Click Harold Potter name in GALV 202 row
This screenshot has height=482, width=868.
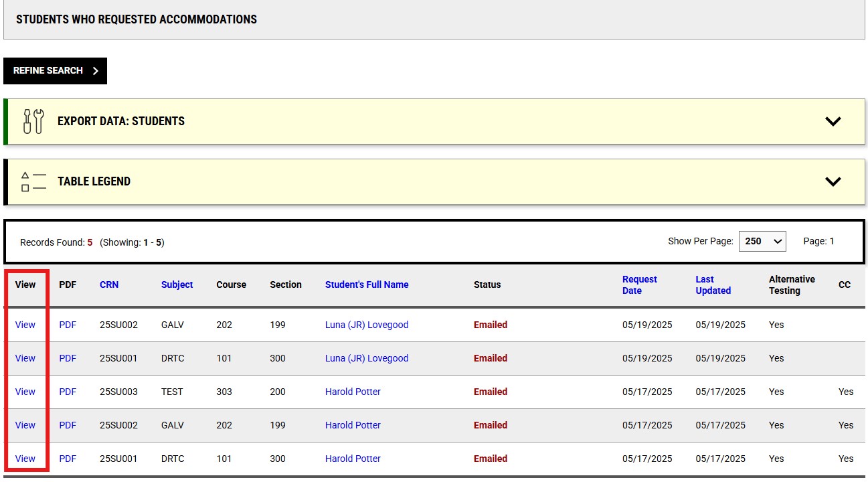353,425
